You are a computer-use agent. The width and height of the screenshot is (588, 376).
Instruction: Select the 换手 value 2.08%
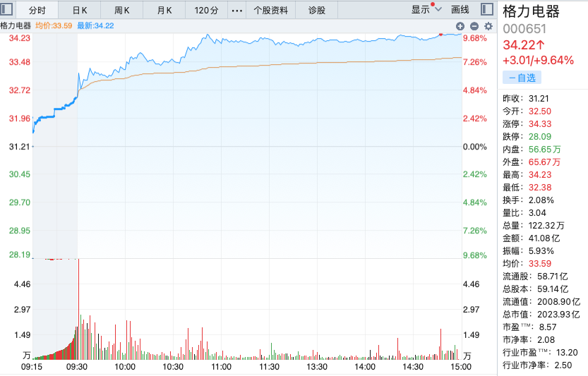pos(541,200)
